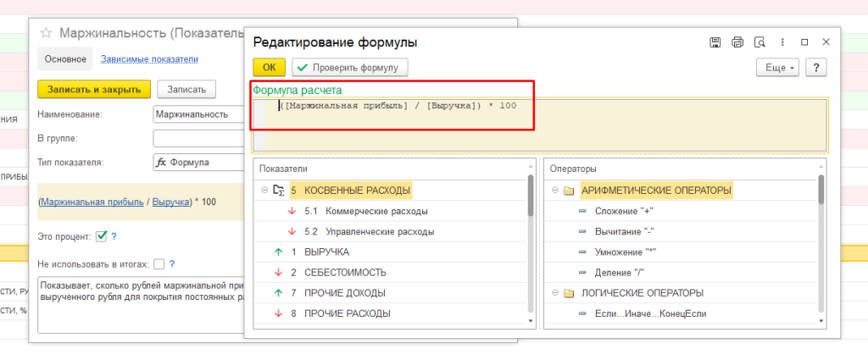
Task: Open the three-dot menu in formula editor
Action: [x=782, y=42]
